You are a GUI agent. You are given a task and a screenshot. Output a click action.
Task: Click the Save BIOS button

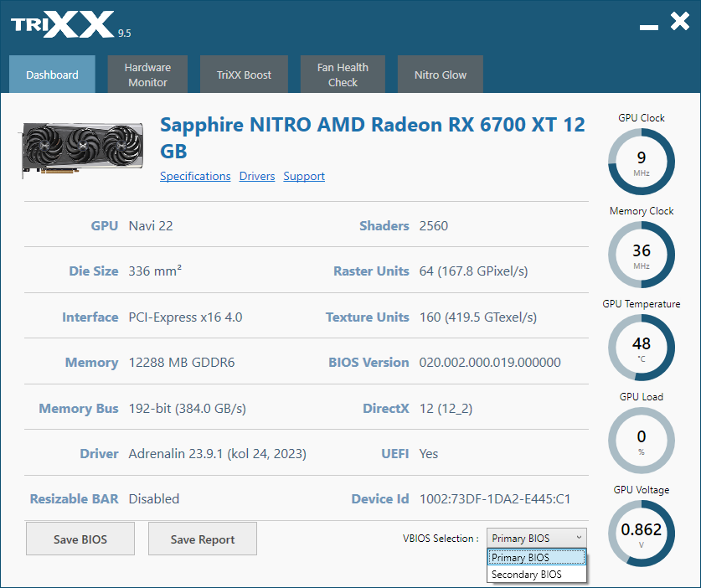pos(80,539)
